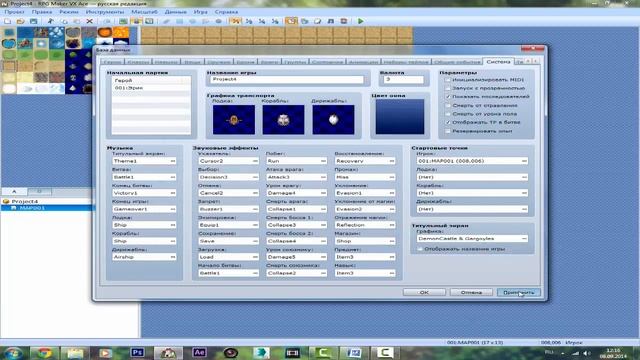The width and height of the screenshot is (640, 360).
Task: Enable Смерть от отравления checkbox
Action: (x=448, y=105)
